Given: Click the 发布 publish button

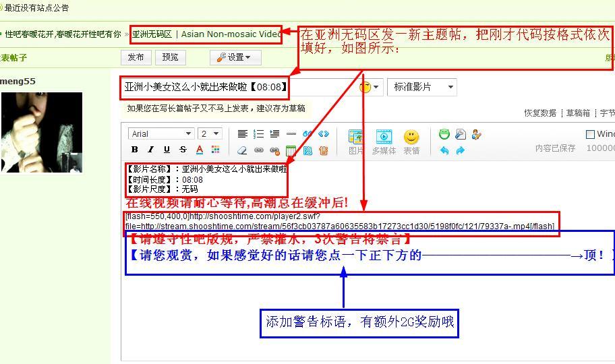Looking at the screenshot, I should tap(136, 57).
